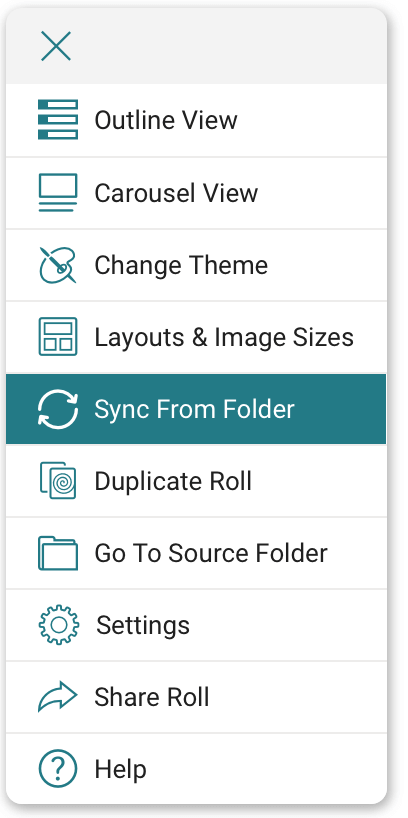The image size is (408, 818).
Task: Switch to Carousel View
Action: (196, 193)
